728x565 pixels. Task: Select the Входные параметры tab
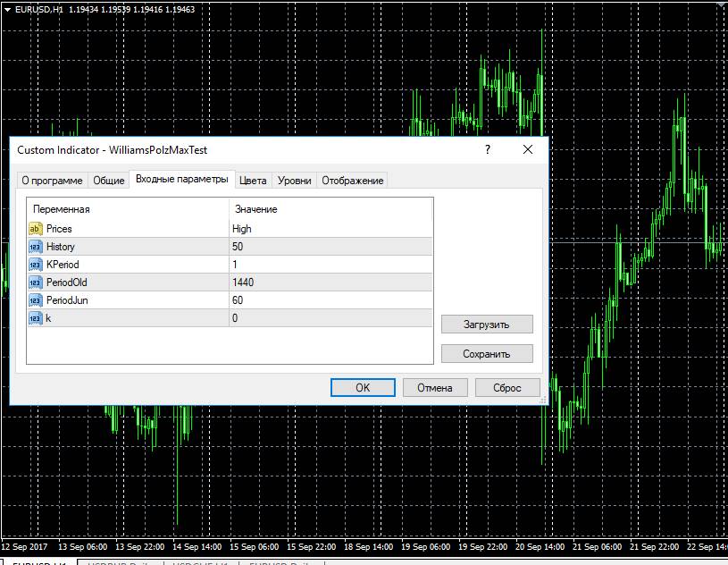[182, 179]
